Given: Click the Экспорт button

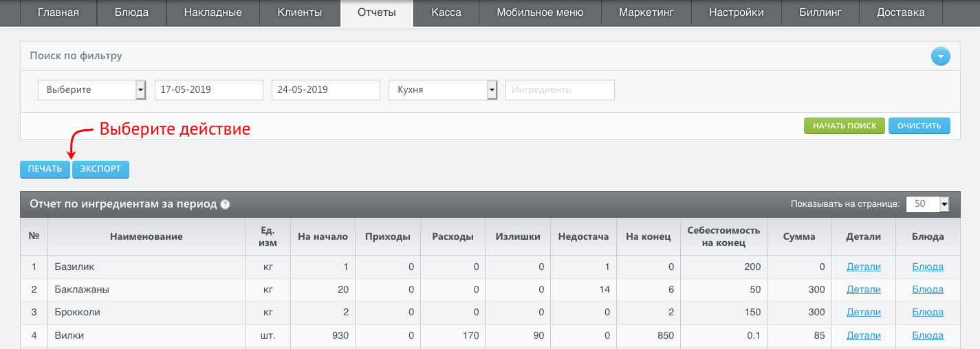Looking at the screenshot, I should 100,169.
